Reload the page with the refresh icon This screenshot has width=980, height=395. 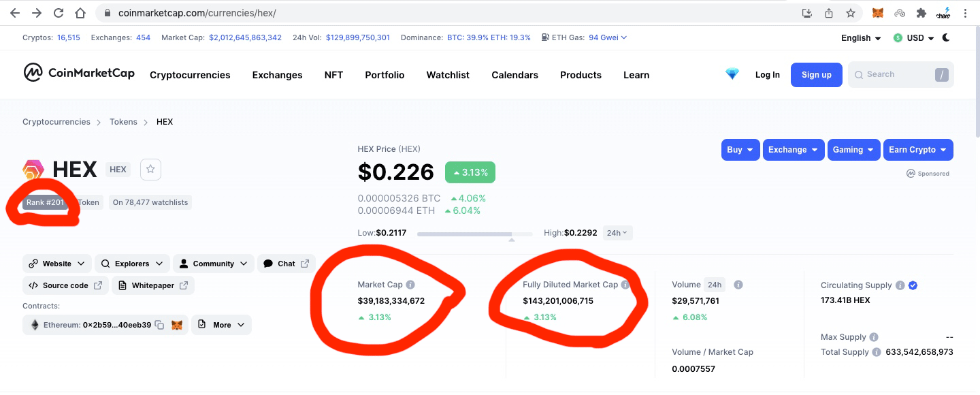point(59,13)
